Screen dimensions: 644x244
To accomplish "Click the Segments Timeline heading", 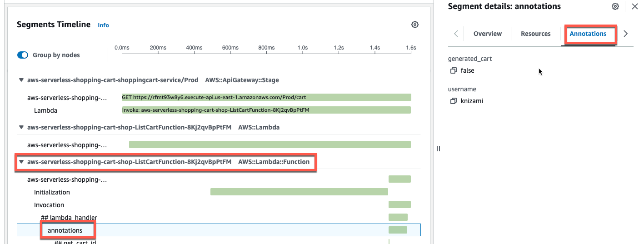I will 54,25.
